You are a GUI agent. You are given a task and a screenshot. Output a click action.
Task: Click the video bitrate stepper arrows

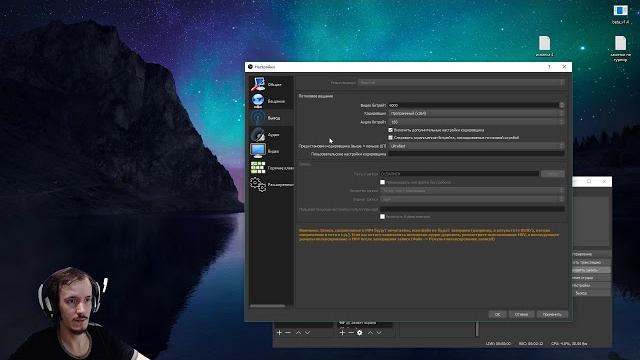tap(562, 105)
